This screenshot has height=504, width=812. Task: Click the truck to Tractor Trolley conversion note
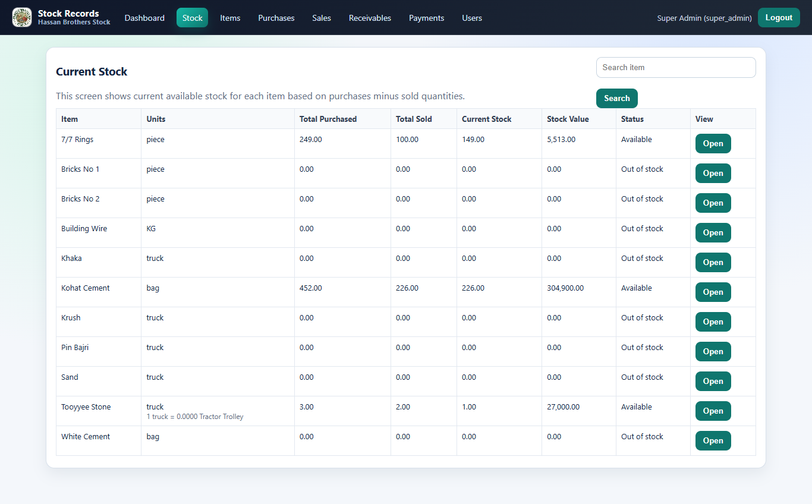pos(195,417)
